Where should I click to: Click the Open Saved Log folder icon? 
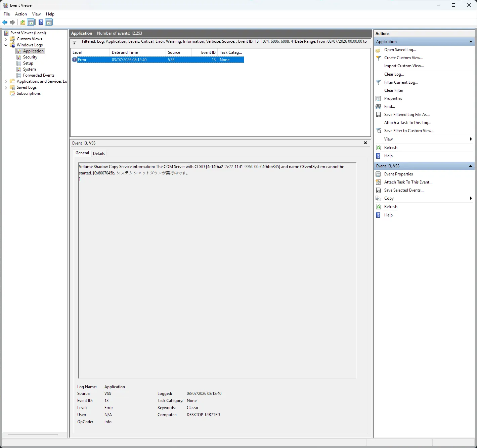378,50
